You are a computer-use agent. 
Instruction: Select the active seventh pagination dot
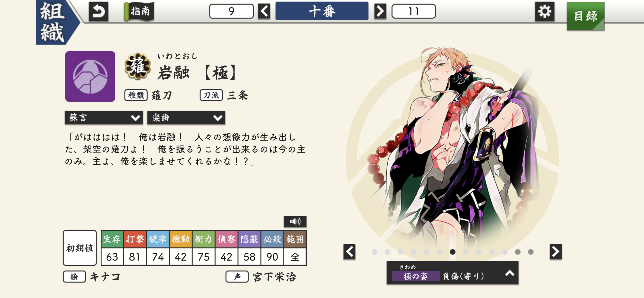pyautogui.click(x=452, y=252)
